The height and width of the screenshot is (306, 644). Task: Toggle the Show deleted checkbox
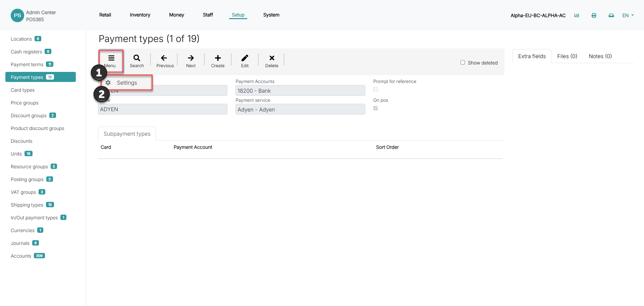pyautogui.click(x=463, y=62)
